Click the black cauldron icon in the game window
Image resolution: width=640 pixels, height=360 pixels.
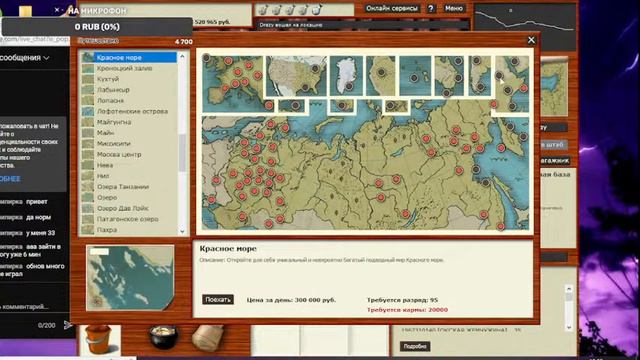163,337
